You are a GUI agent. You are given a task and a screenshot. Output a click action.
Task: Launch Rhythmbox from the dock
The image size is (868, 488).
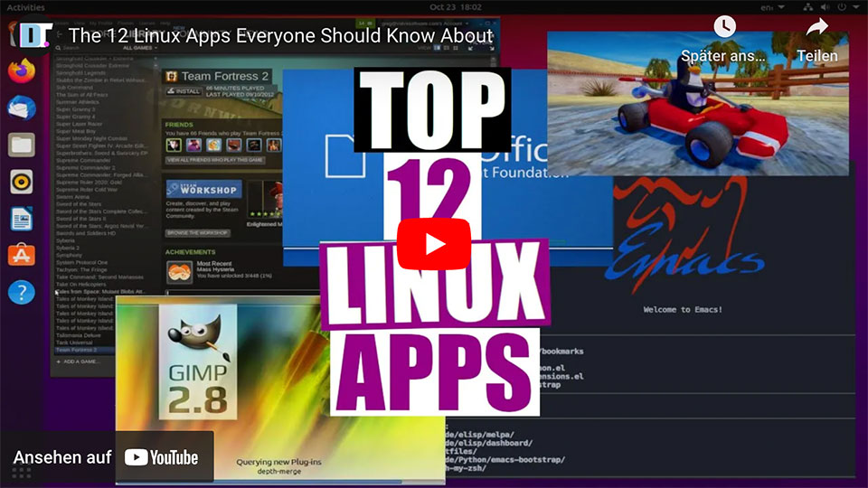coord(22,182)
